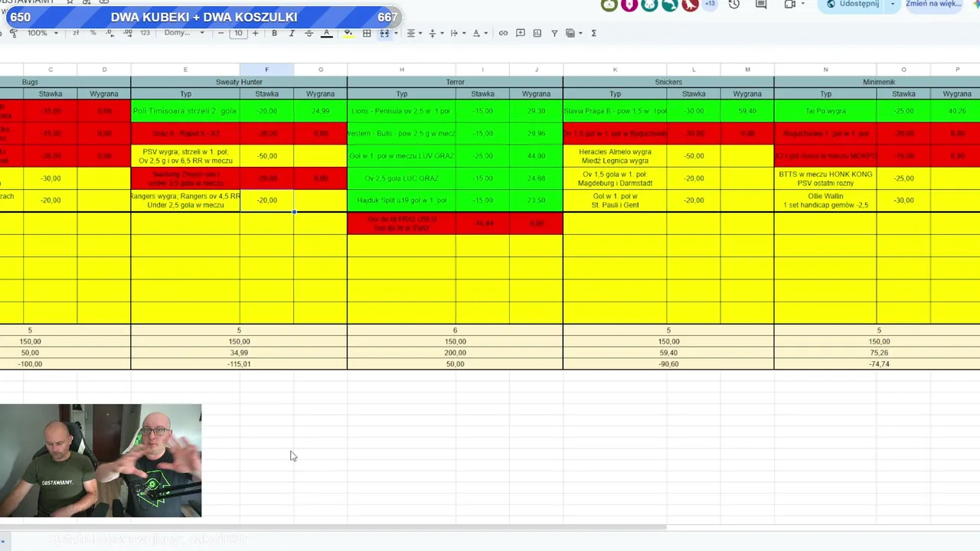Open the fill color picker
Viewport: 980px width, 551px height.
[348, 33]
